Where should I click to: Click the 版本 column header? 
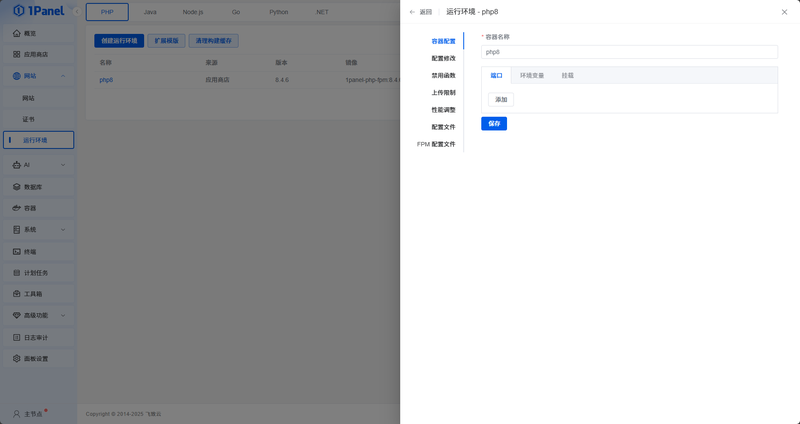click(282, 62)
